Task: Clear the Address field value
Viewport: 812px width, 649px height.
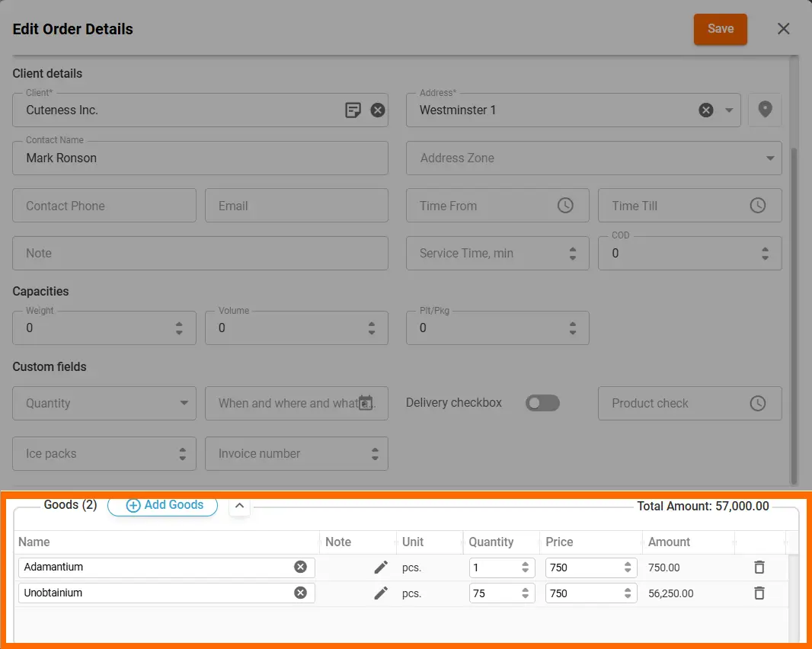Action: (x=705, y=110)
